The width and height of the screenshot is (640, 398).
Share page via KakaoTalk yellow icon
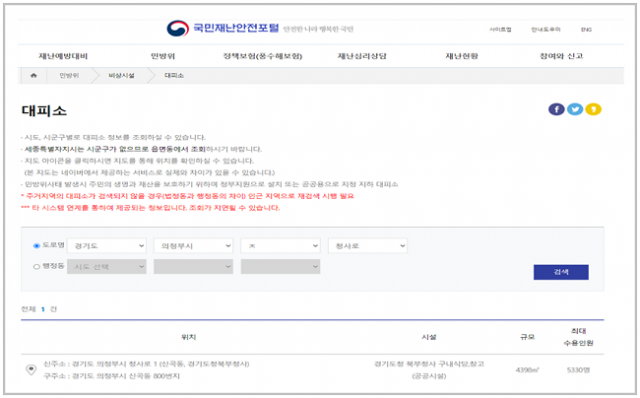[593, 109]
